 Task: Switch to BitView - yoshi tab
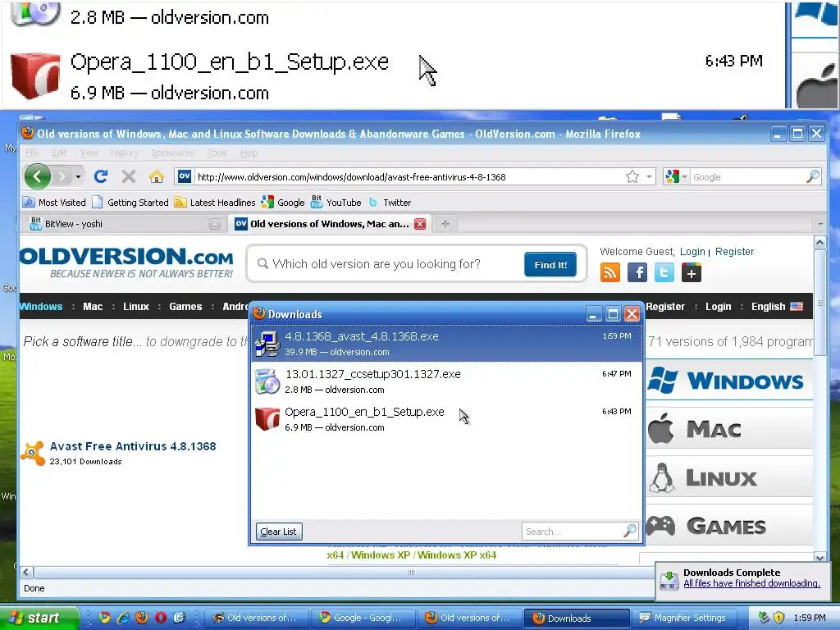[x=123, y=224]
